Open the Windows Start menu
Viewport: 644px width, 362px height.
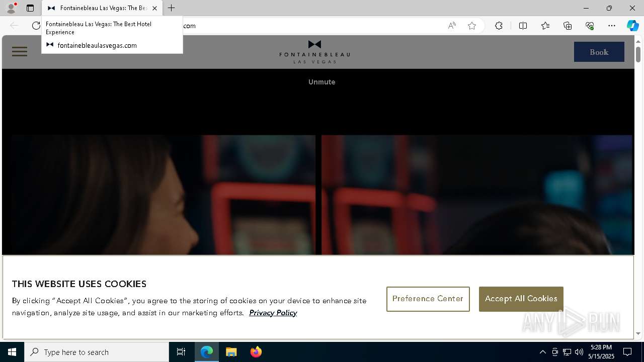12,352
